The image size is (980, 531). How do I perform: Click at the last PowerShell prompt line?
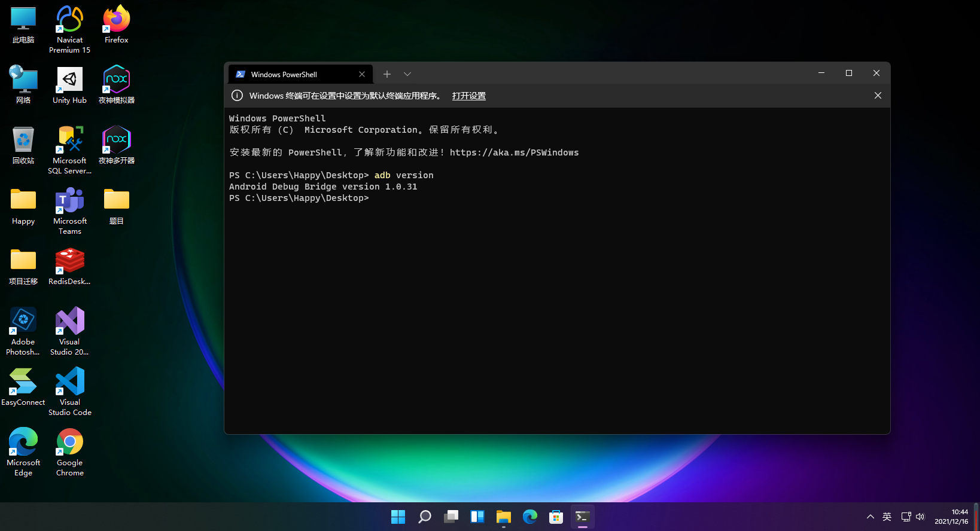coord(299,198)
